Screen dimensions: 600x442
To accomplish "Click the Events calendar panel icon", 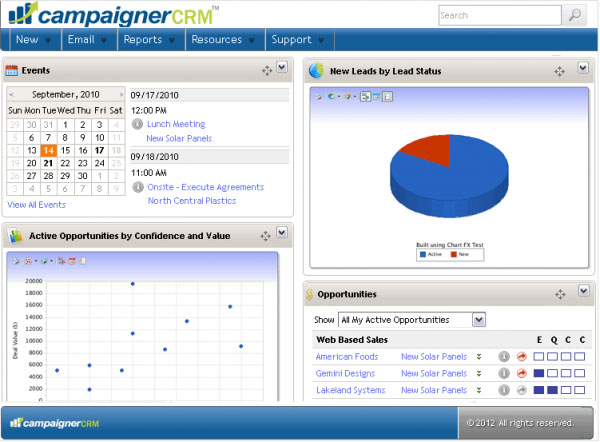I will [x=11, y=70].
